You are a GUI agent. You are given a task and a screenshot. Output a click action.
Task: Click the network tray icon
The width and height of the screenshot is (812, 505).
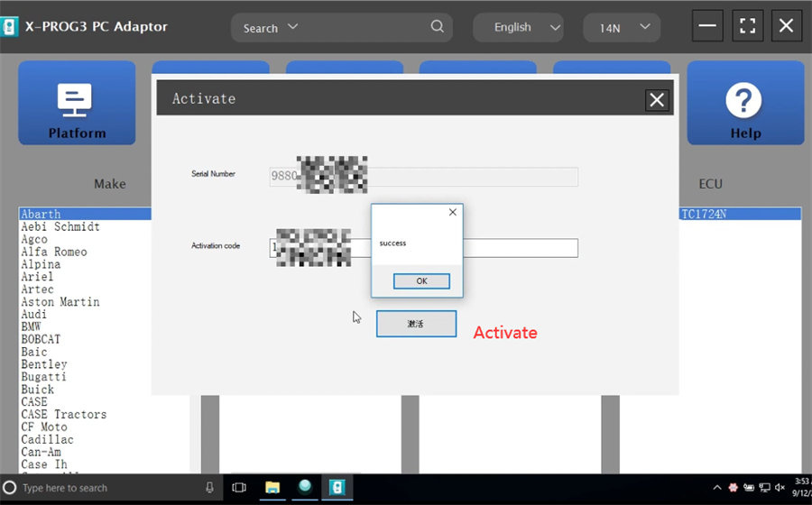point(764,487)
